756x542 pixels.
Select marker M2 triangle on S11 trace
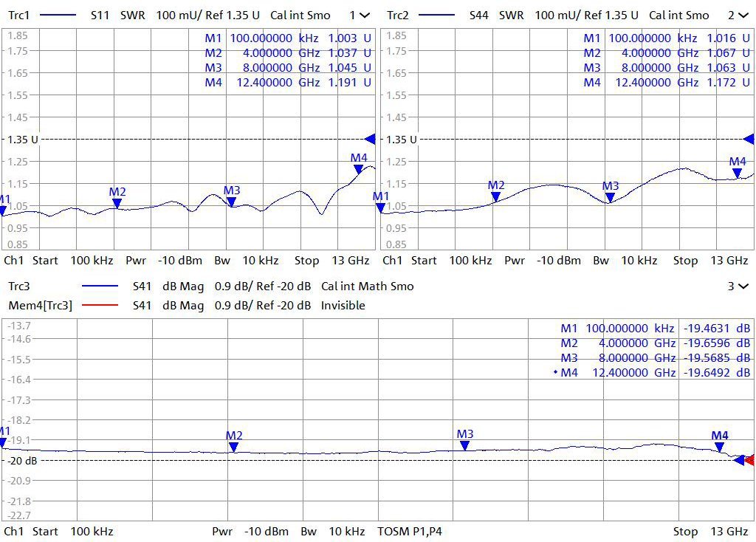click(x=117, y=203)
